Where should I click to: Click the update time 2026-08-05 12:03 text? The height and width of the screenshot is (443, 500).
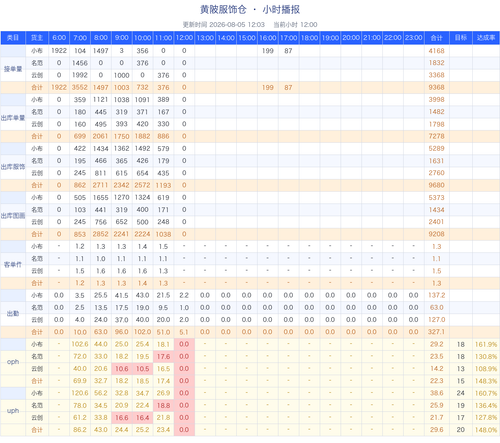(x=224, y=25)
